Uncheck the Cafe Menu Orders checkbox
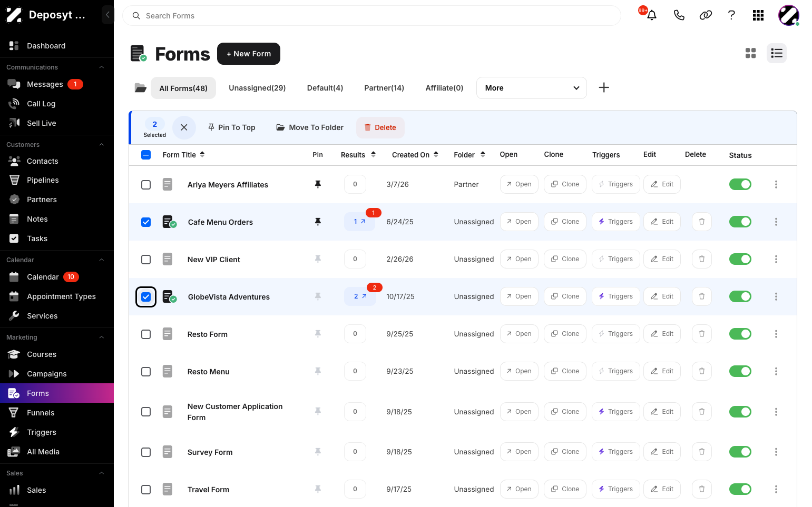Viewport: 812px width, 507px height. (146, 222)
